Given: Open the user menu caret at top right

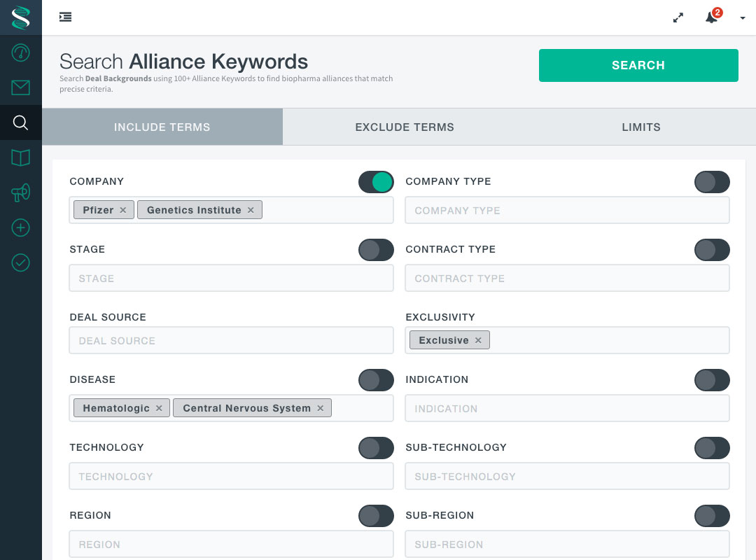Looking at the screenshot, I should pos(743,18).
